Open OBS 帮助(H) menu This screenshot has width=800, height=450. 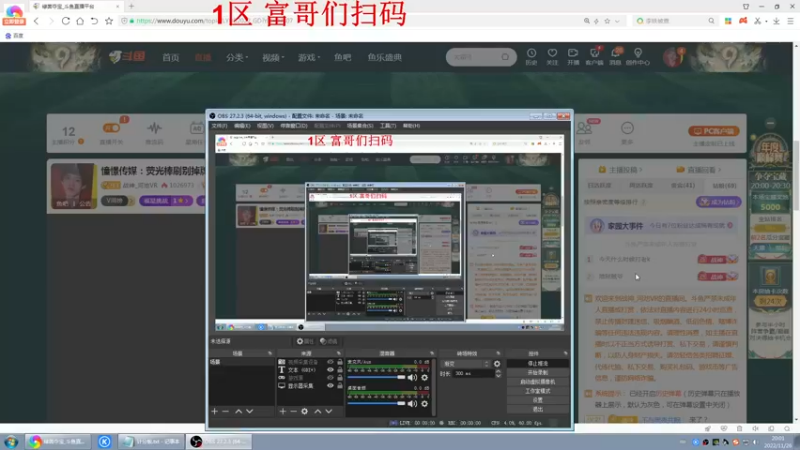(x=411, y=126)
